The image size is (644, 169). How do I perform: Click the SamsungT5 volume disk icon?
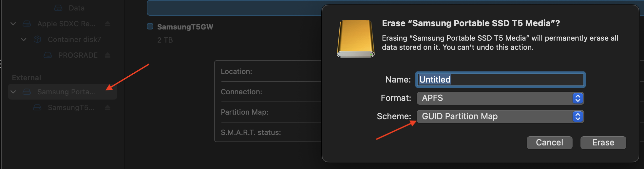[x=37, y=107]
